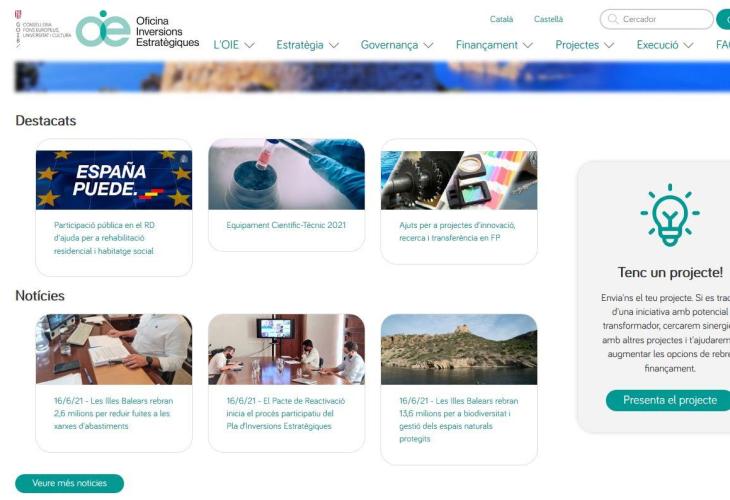Expand the L'OIE dropdown menu

point(235,45)
